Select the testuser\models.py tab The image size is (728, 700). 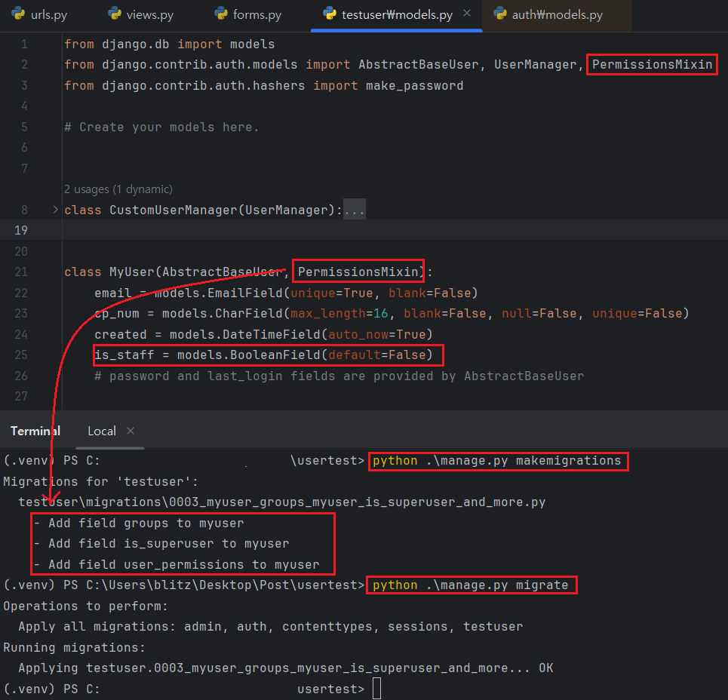[395, 14]
